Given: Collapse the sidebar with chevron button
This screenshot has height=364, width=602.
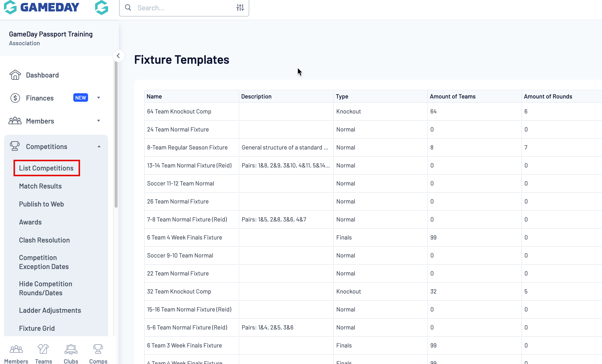Looking at the screenshot, I should tap(118, 56).
